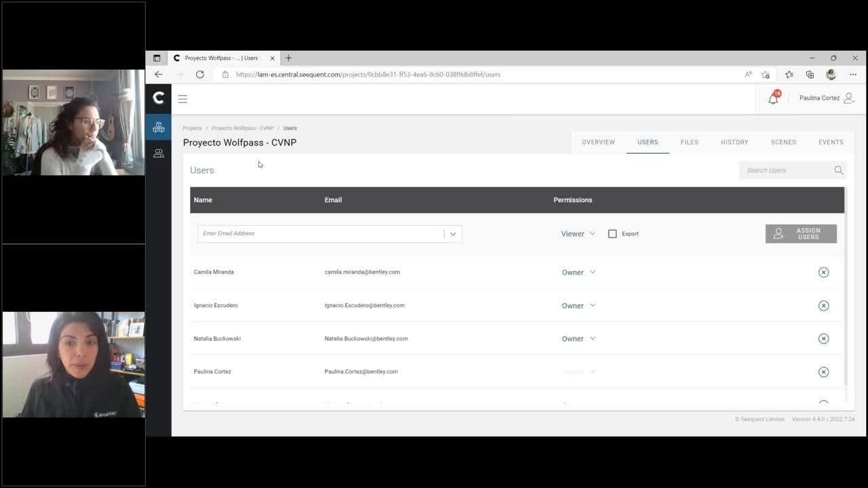Activate the Read aloud icon in address bar
The height and width of the screenshot is (488, 868).
pos(749,75)
